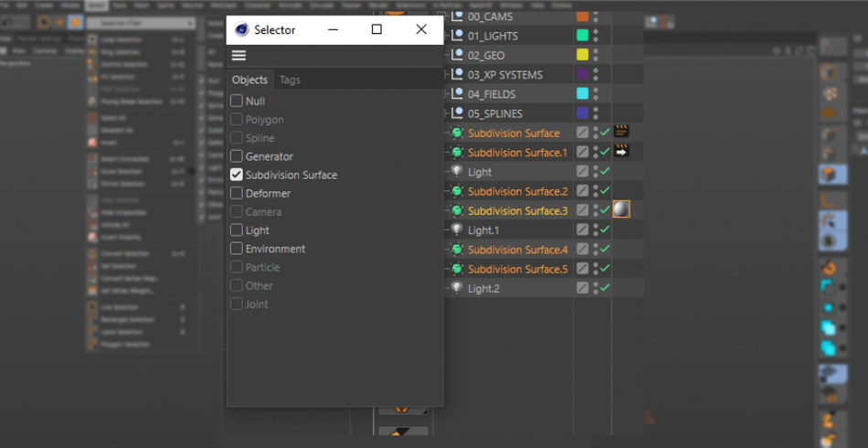Click the null icon beside 03_XP SYSTEMS
The height and width of the screenshot is (448, 868).
[457, 75]
